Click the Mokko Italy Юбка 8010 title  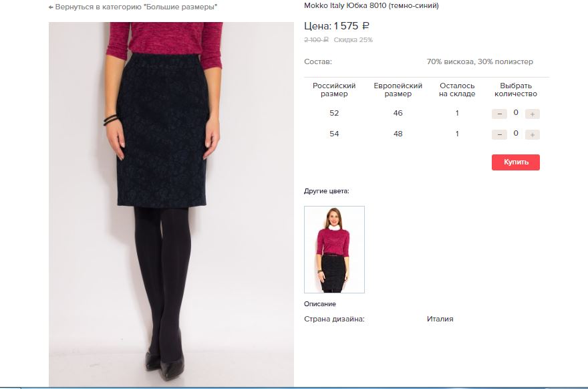click(x=372, y=5)
